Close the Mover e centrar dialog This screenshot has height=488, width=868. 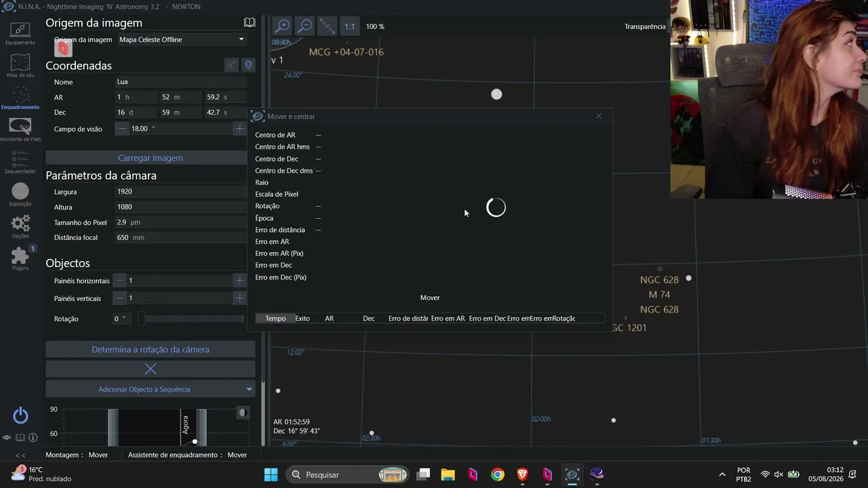point(599,116)
